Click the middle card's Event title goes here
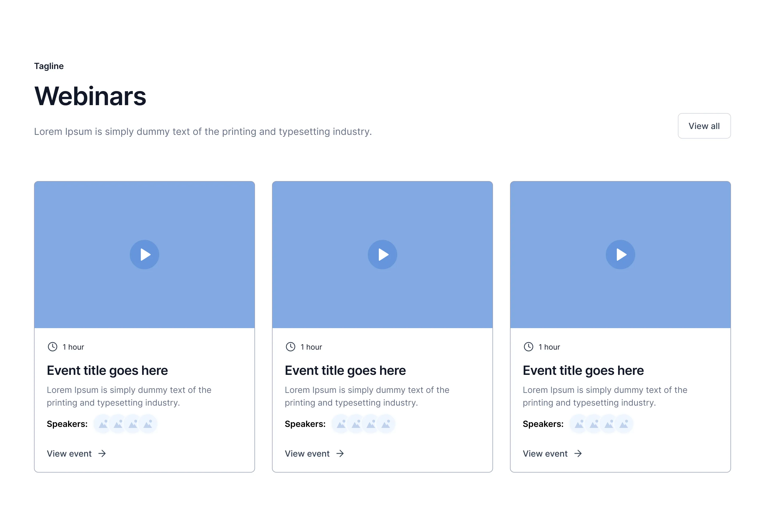 tap(345, 371)
